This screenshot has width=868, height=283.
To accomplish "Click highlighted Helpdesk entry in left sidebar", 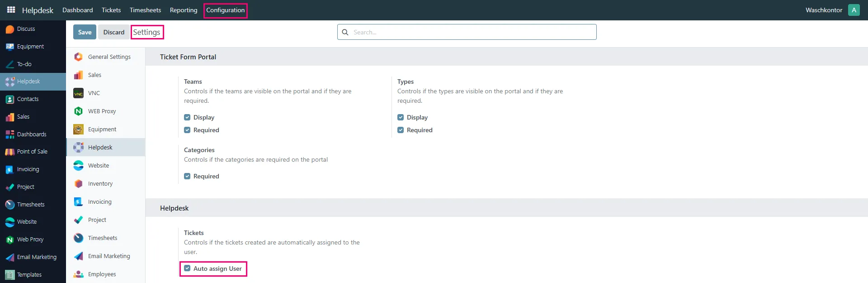I will pos(33,82).
